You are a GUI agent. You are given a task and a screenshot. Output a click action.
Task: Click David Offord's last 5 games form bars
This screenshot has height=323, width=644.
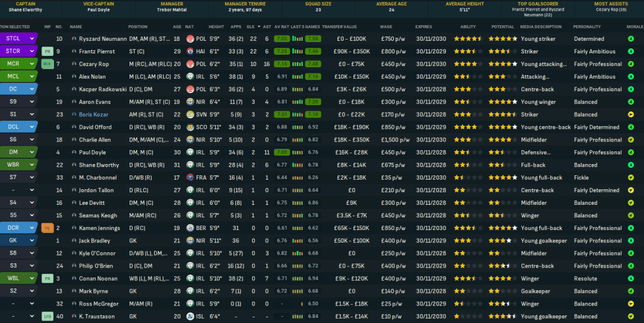(x=313, y=127)
